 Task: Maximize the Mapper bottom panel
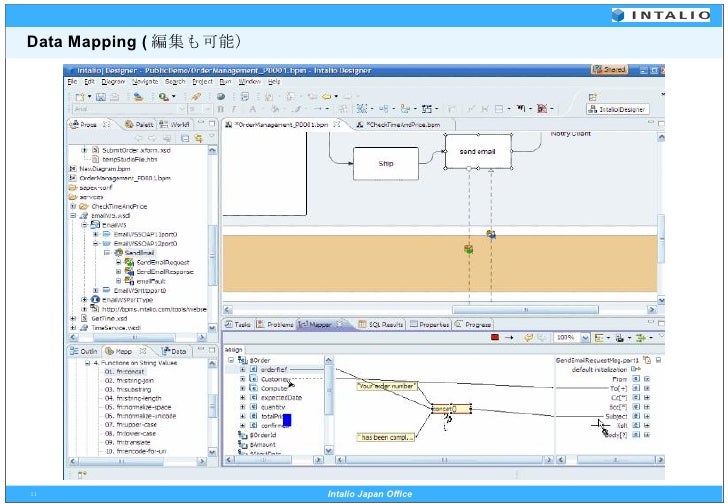661,323
